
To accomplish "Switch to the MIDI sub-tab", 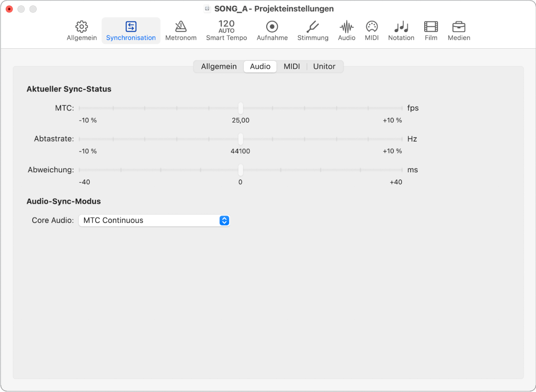I will (x=292, y=67).
